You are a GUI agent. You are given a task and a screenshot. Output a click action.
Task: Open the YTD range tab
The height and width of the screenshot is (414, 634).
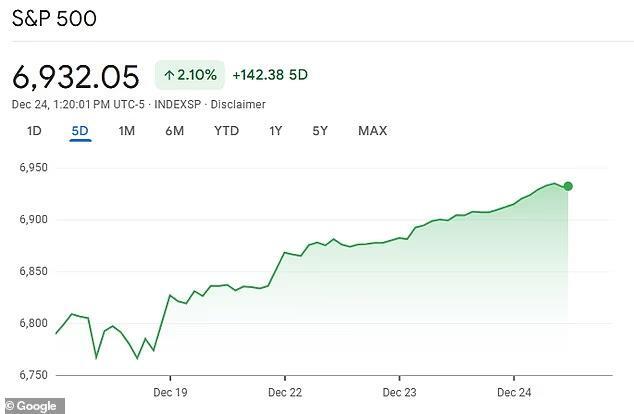pos(226,131)
